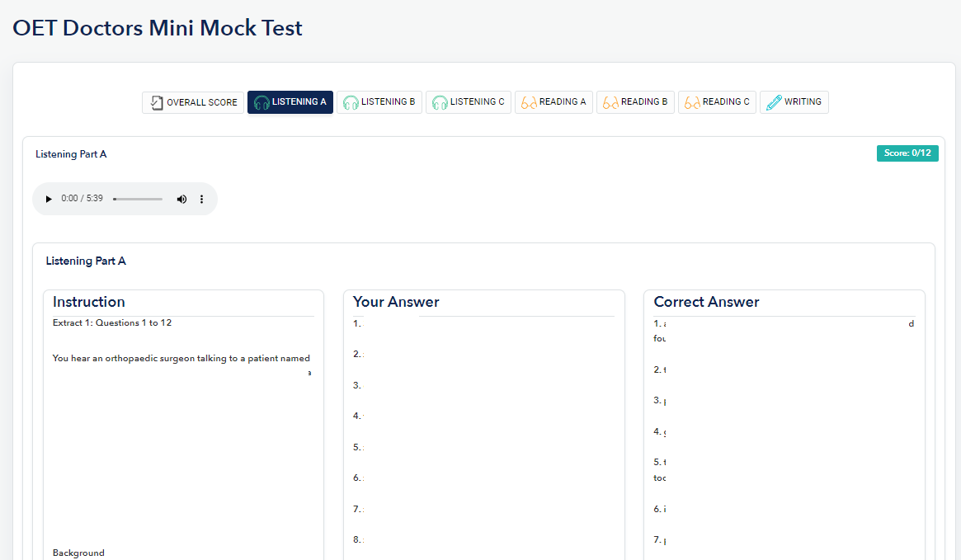Click the pencil icon on the Writing tab
961x560 pixels.
pos(774,101)
